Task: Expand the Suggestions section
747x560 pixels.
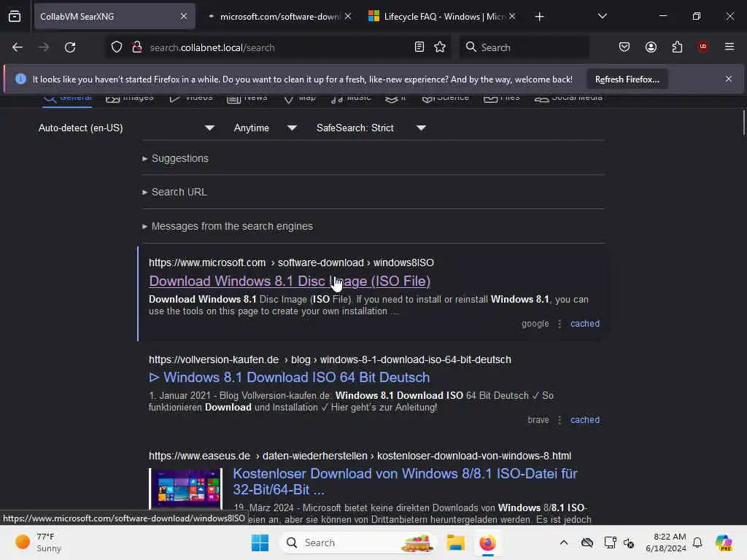Action: 175,158
